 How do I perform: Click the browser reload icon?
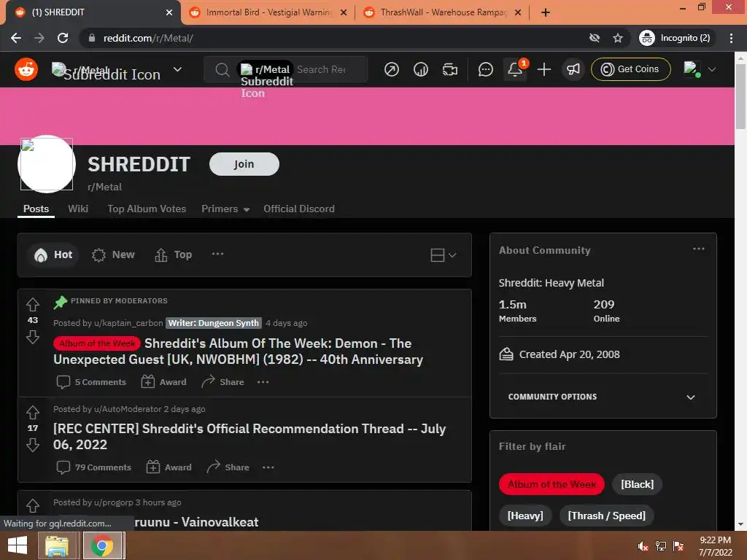pos(63,38)
